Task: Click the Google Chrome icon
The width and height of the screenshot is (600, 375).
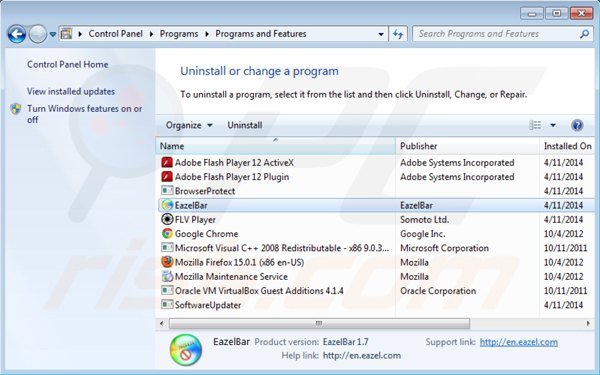Action: 167,233
